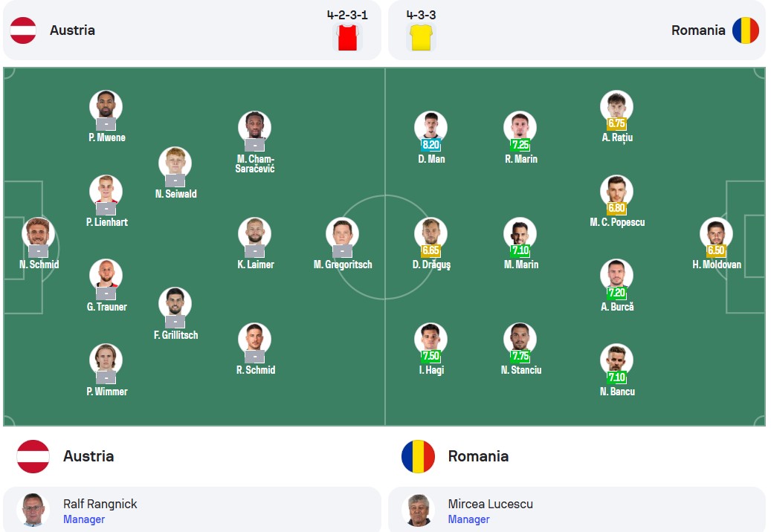Viewport: 771px width, 532px height.
Task: Click the Austria red jersey icon
Action: click(347, 37)
